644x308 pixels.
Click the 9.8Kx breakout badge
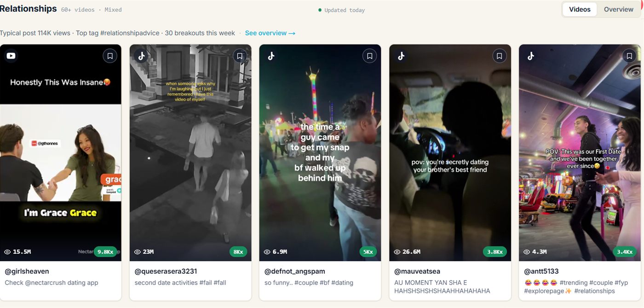[x=106, y=252]
